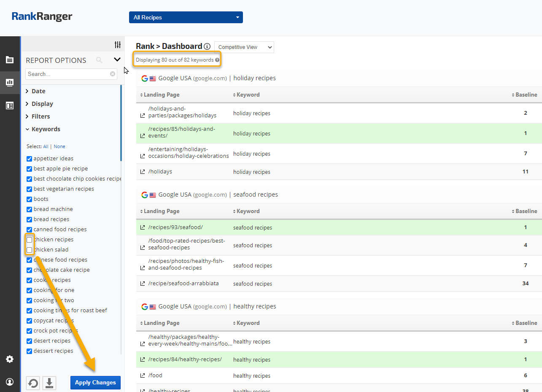The image size is (542, 392).
Task: Uncheck the appetizer ideas keyword
Action: 30,159
